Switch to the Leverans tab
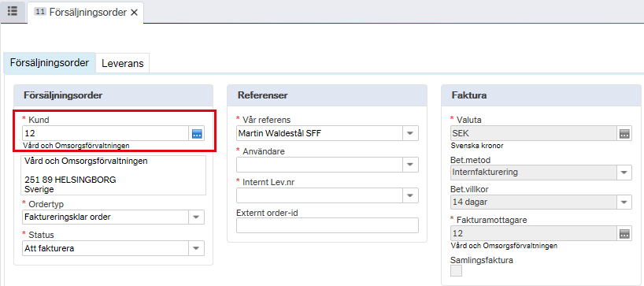This screenshot has width=644, height=286. pyautogui.click(x=122, y=63)
